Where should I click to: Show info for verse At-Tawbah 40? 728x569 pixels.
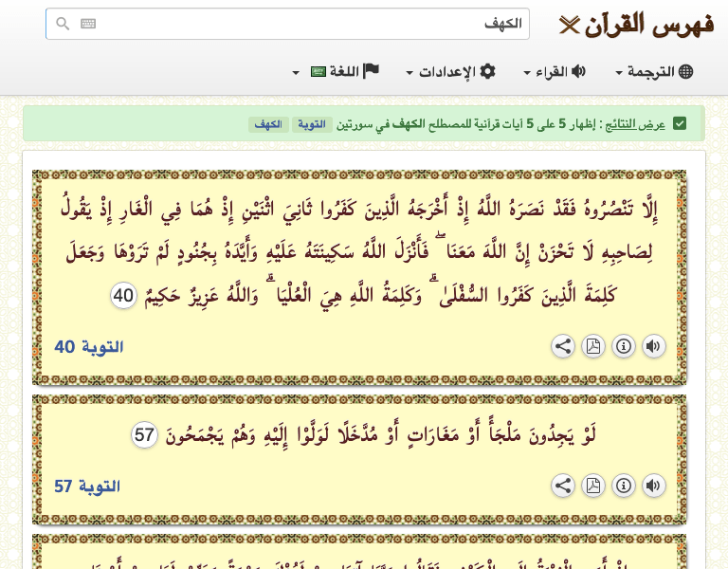tap(624, 346)
